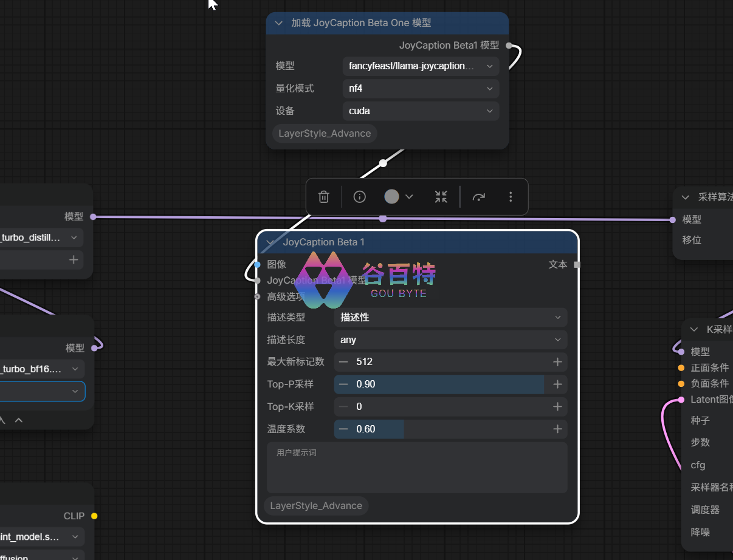
Task: Open the 模型 fancyfeast/llama-joycaption dropdown
Action: tap(421, 66)
